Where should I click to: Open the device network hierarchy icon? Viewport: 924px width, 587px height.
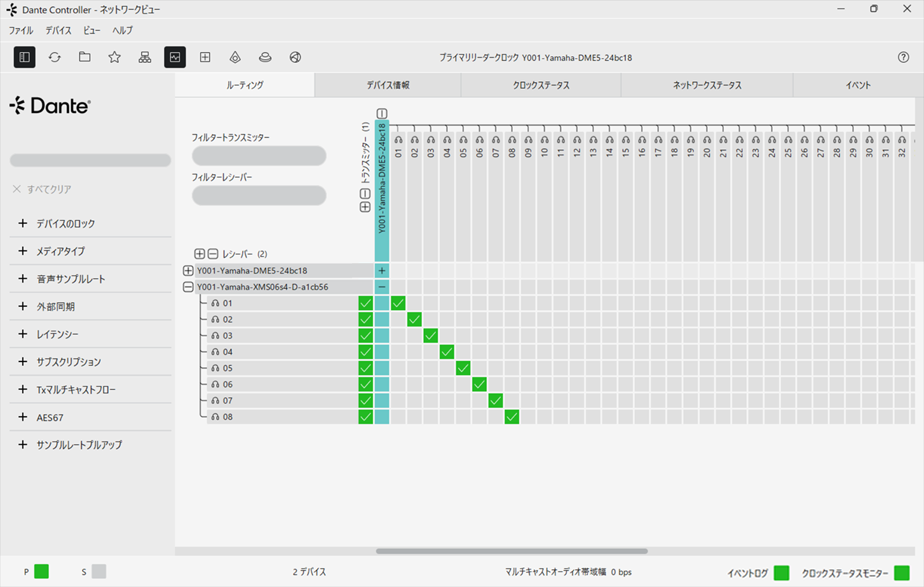[145, 57]
